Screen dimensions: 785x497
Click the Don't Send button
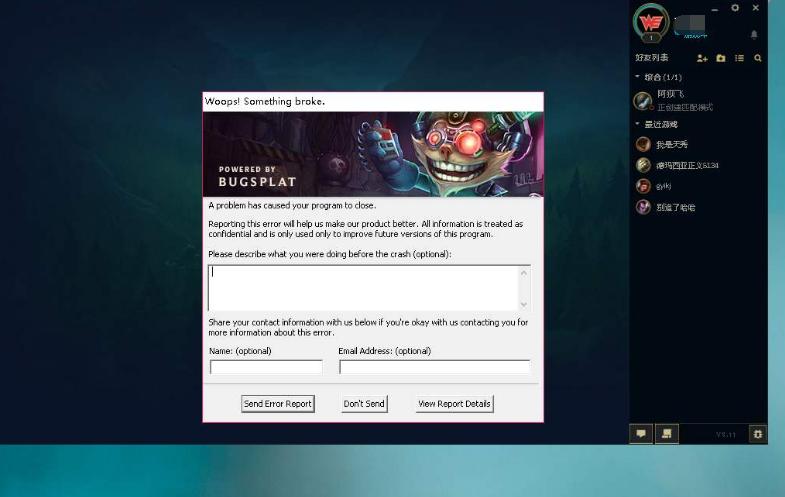(x=364, y=404)
